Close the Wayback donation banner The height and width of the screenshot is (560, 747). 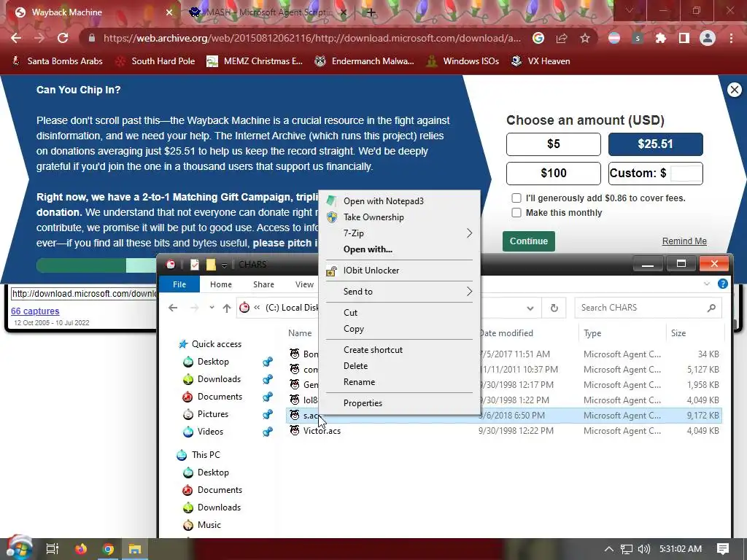(x=735, y=90)
